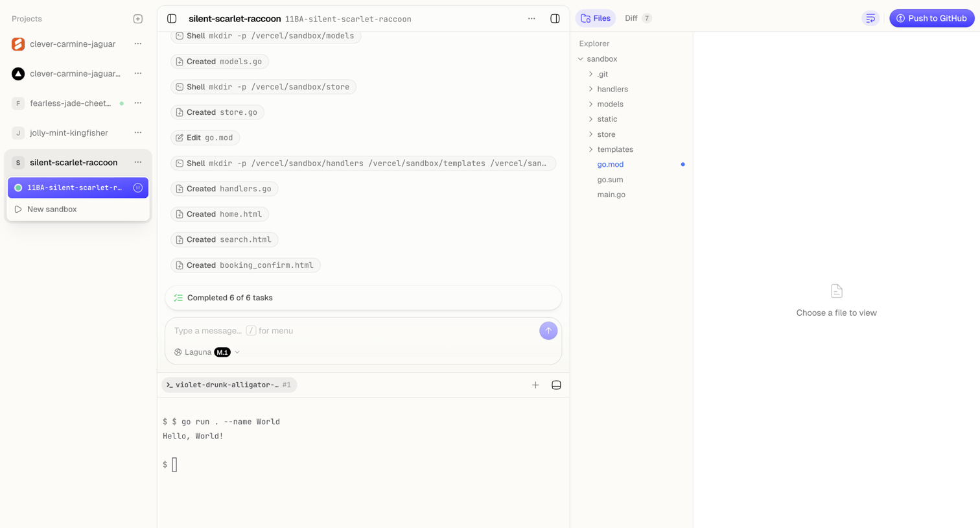Open options menu for fearless-jade-cheet project
Screen dimensions: 980x528
(x=138, y=103)
